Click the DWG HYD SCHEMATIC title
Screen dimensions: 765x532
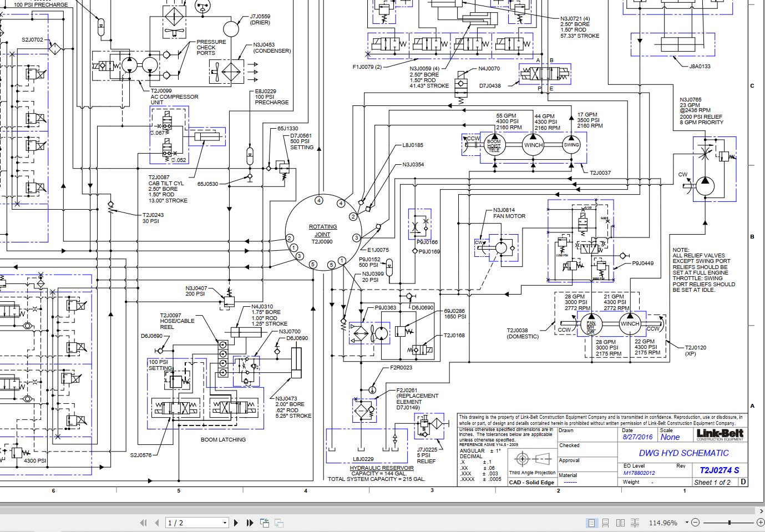pyautogui.click(x=683, y=453)
